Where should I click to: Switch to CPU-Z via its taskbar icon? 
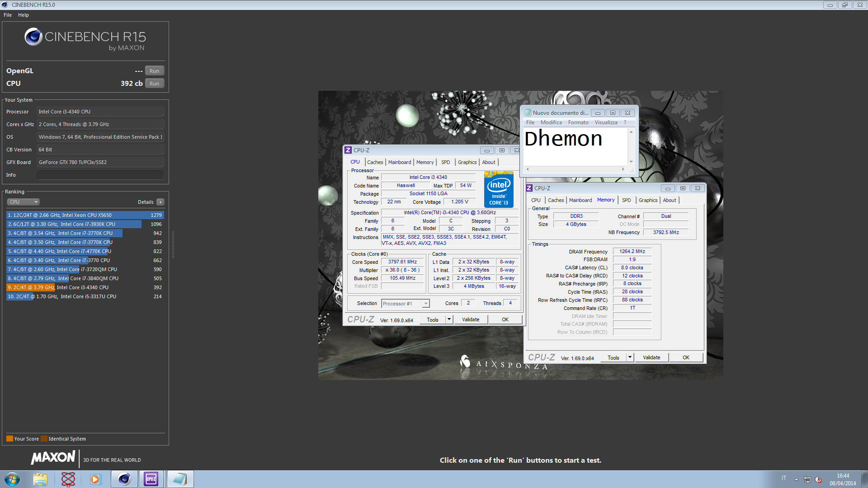(151, 479)
